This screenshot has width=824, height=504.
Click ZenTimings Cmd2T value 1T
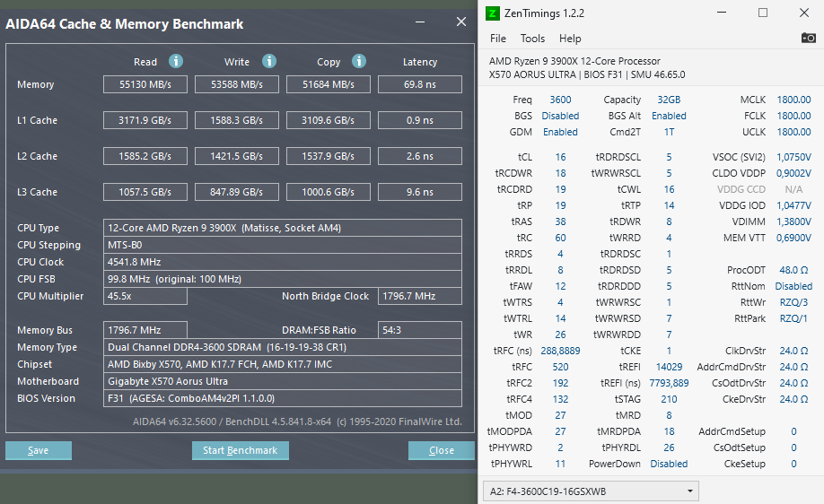coord(669,133)
